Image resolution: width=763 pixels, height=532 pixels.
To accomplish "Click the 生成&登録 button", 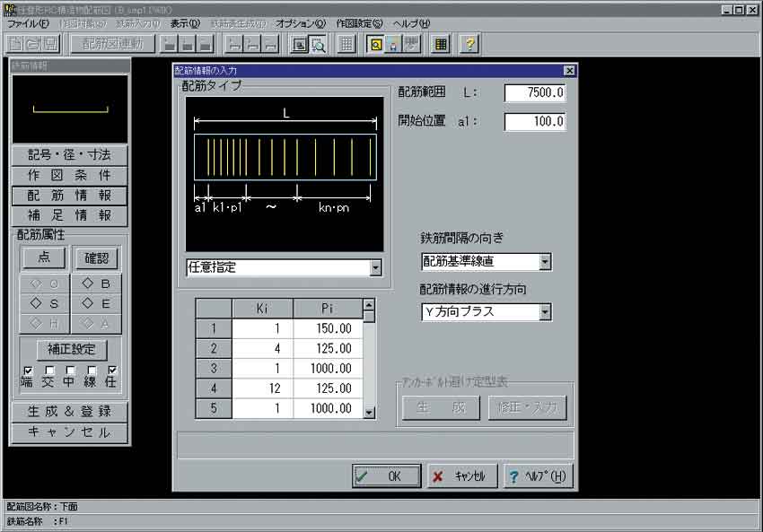I will click(70, 412).
